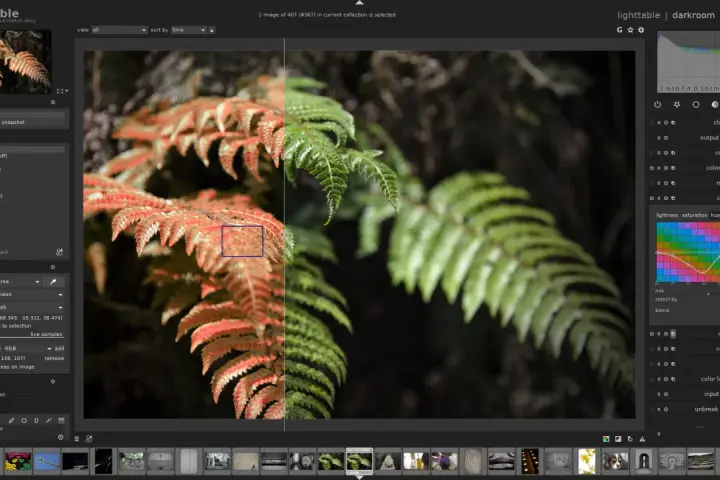Open the saturation tab of color zones

tap(694, 215)
